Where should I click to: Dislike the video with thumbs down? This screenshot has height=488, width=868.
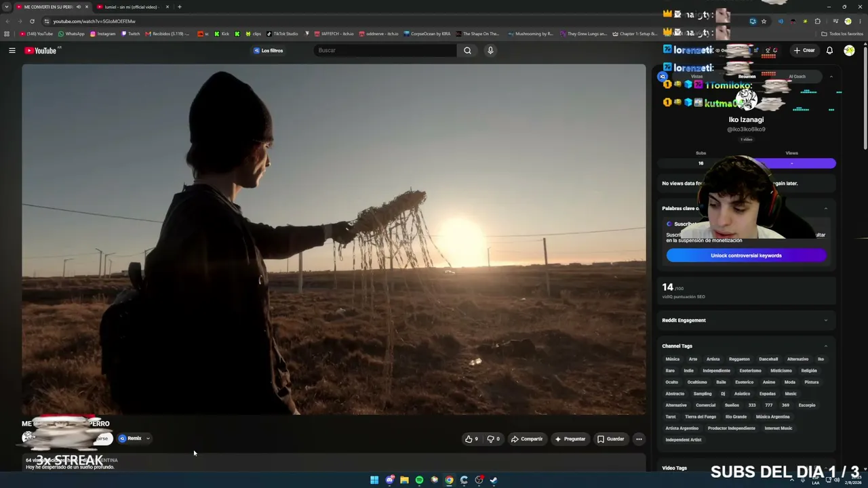(493, 439)
